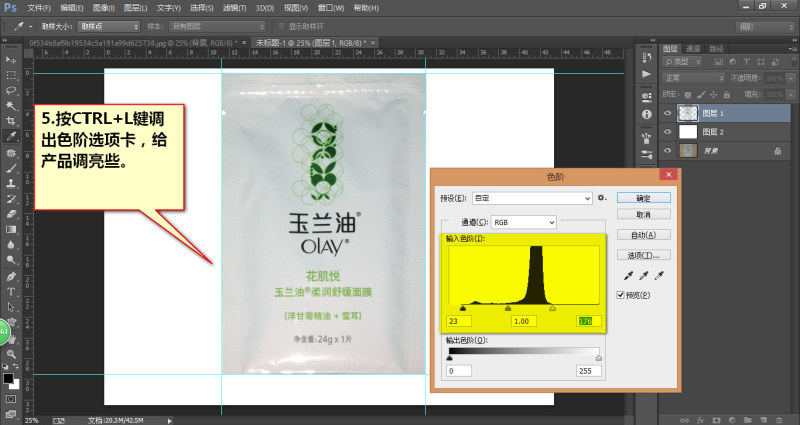Click 取消 to cancel Levels

click(x=643, y=214)
